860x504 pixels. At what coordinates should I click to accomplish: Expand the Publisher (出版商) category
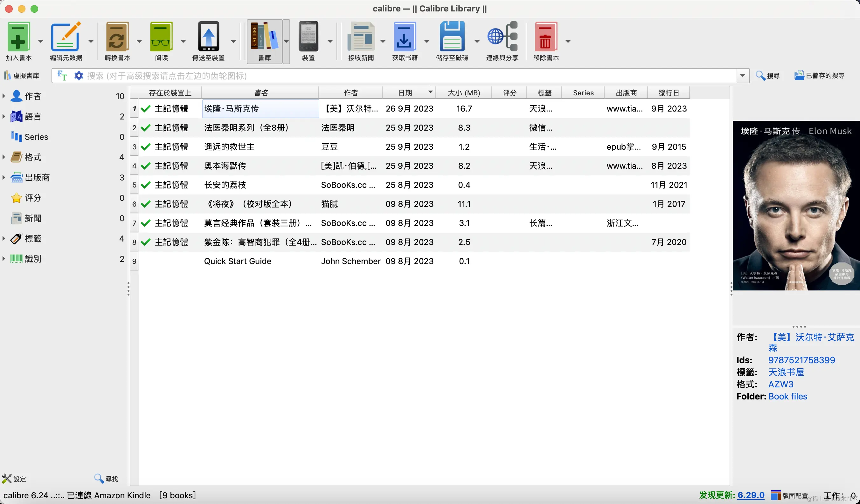tap(4, 177)
